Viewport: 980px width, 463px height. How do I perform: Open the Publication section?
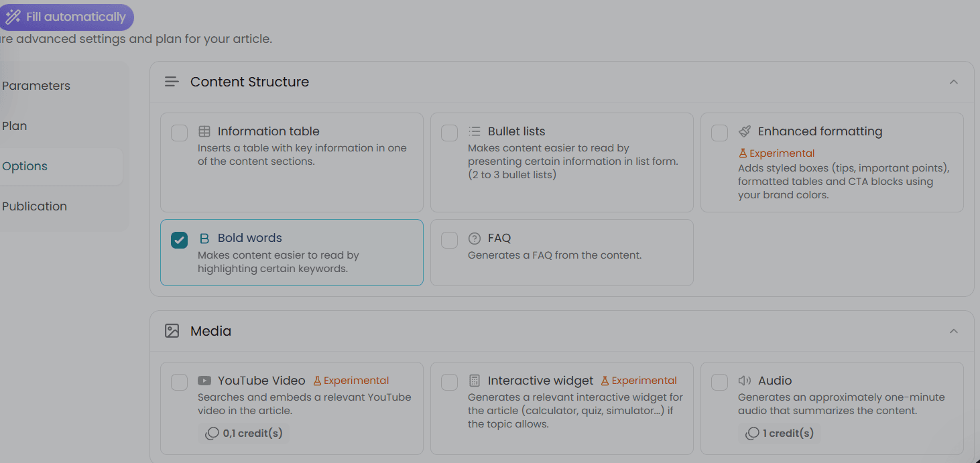(34, 206)
